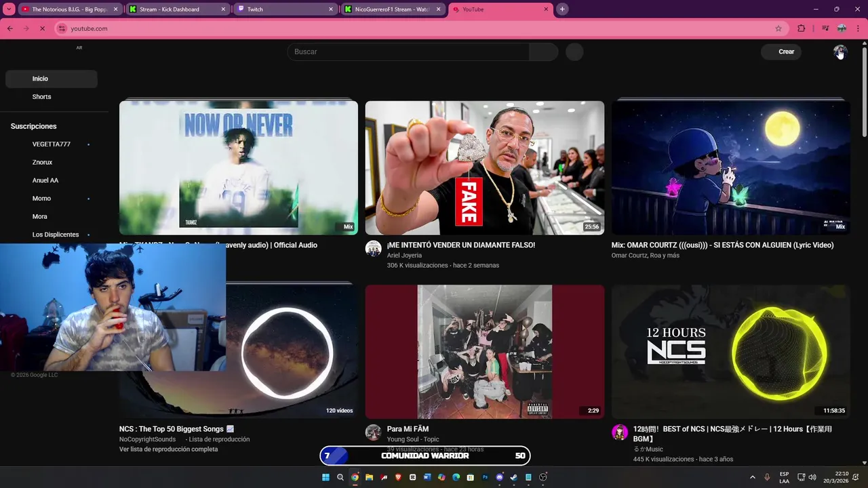View site information icon next to youtube.com

62,28
